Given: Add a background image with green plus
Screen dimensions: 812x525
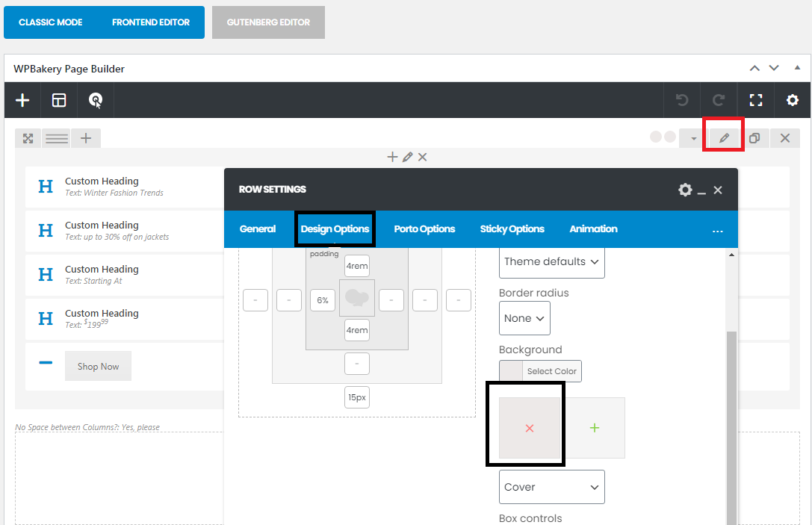Looking at the screenshot, I should click(595, 428).
